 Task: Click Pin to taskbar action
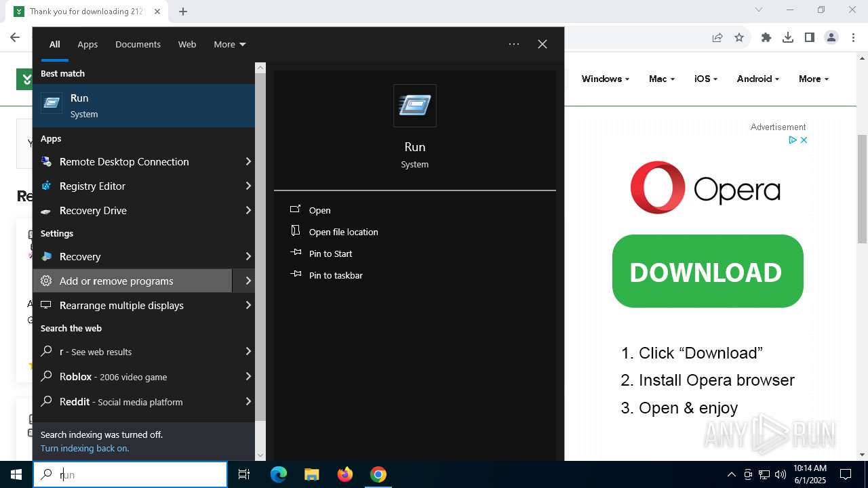click(327, 275)
